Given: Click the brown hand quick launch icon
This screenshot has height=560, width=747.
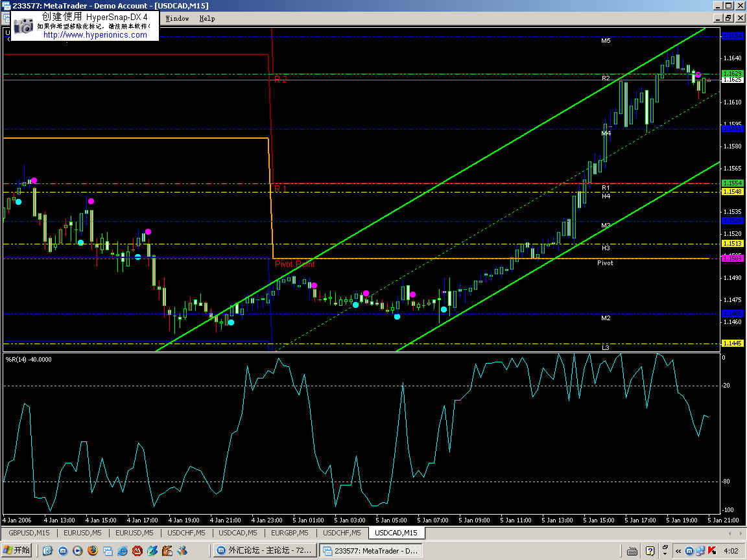Looking at the screenshot, I should pyautogui.click(x=167, y=551).
